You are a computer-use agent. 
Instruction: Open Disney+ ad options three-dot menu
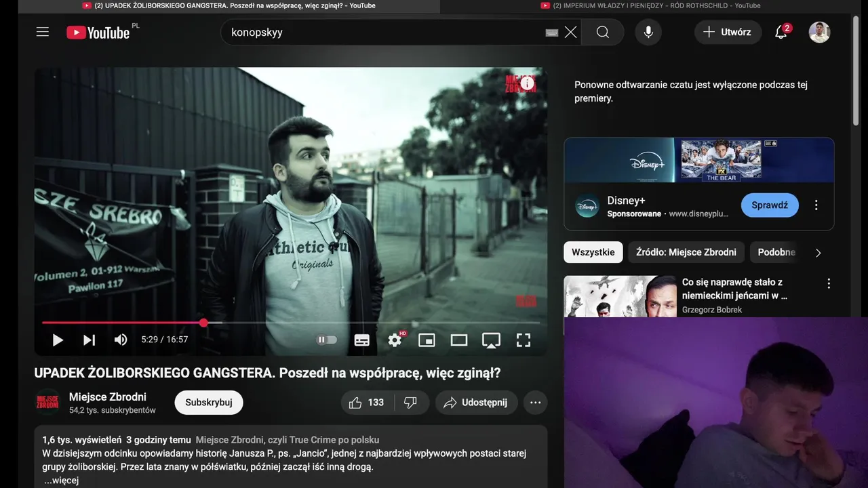click(x=816, y=205)
